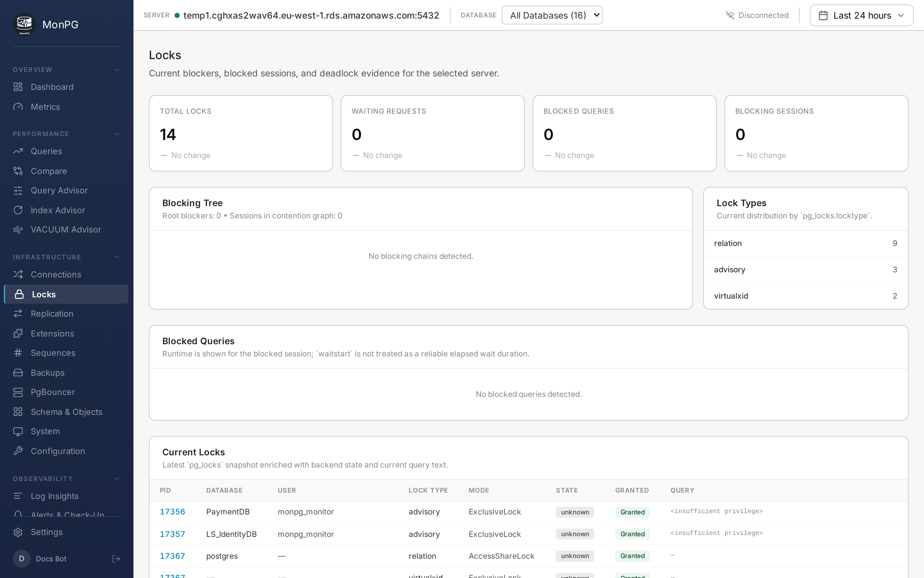Click the Total Locks card
The height and width of the screenshot is (578, 924).
(x=241, y=133)
